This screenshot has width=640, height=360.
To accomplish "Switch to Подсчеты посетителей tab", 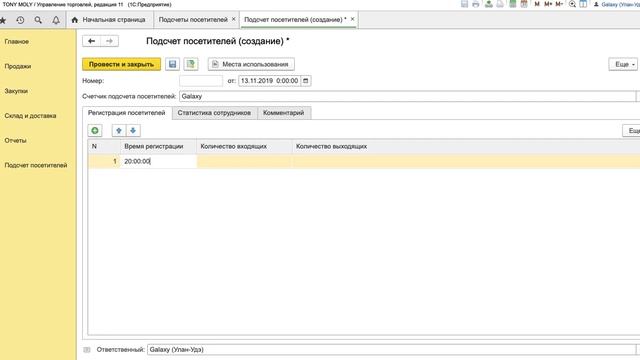I will point(193,20).
